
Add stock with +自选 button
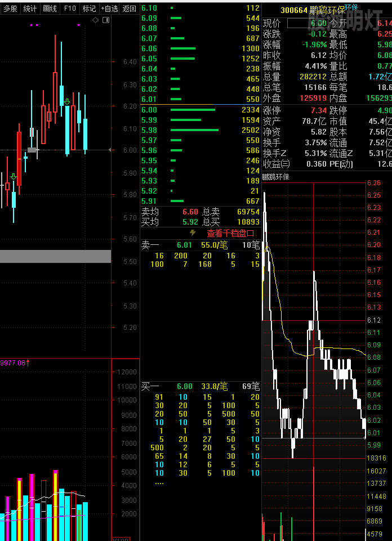[x=109, y=8]
